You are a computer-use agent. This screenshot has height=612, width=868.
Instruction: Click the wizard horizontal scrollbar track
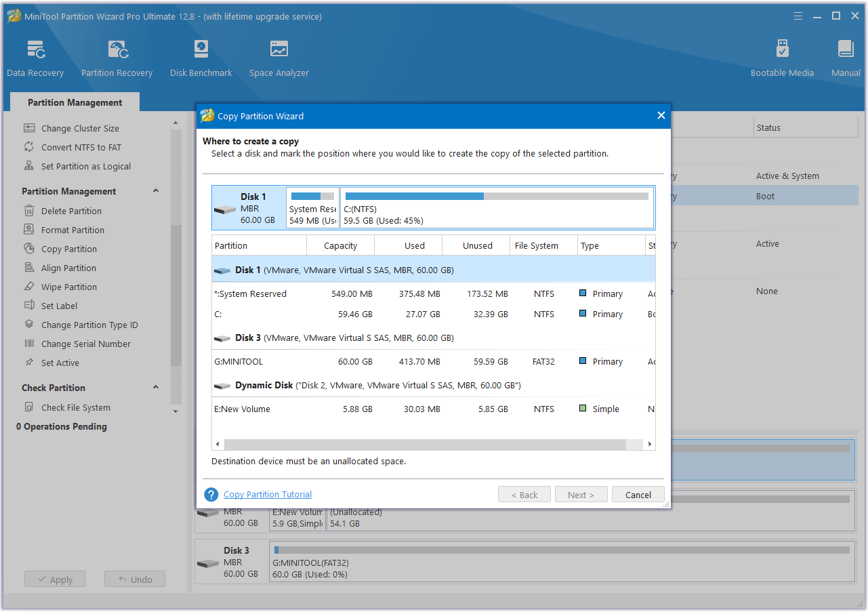click(x=434, y=445)
